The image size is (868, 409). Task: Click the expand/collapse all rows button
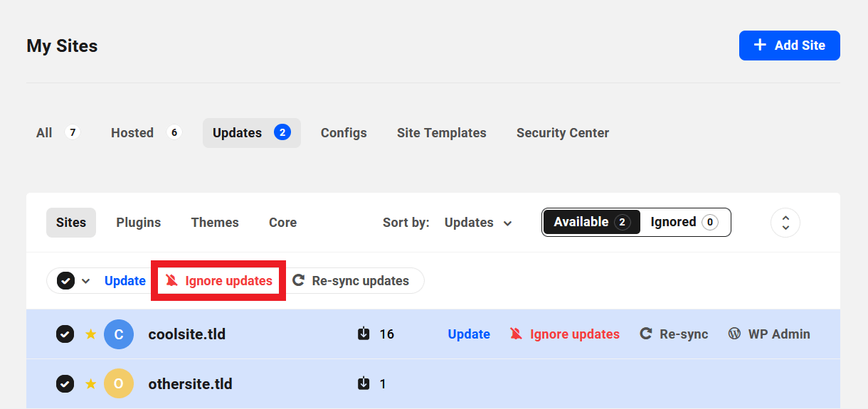tap(785, 223)
